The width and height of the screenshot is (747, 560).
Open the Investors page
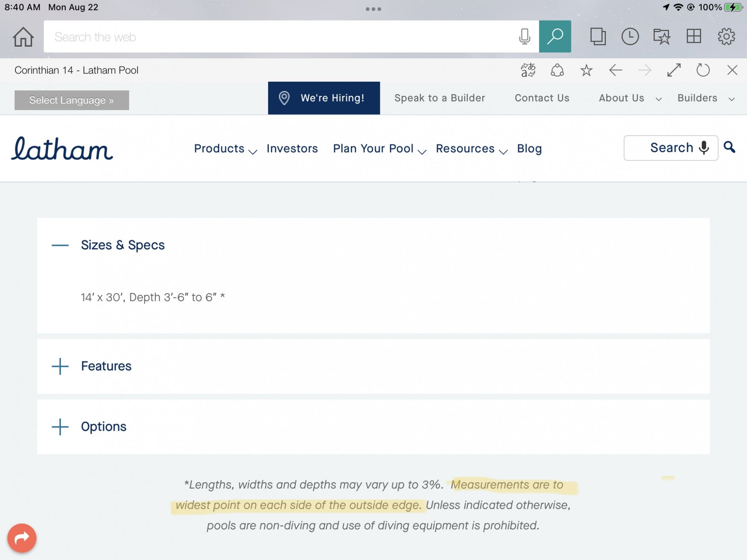pos(292,149)
